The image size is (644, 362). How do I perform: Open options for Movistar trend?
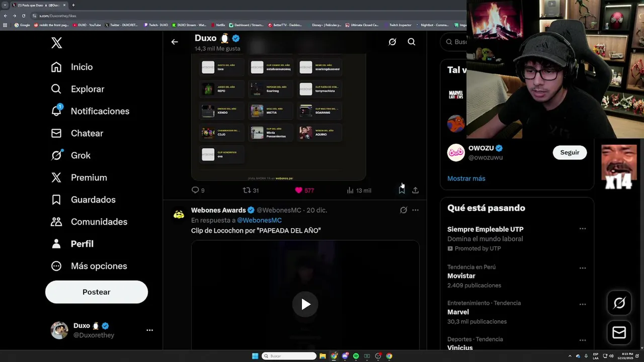tap(583, 268)
